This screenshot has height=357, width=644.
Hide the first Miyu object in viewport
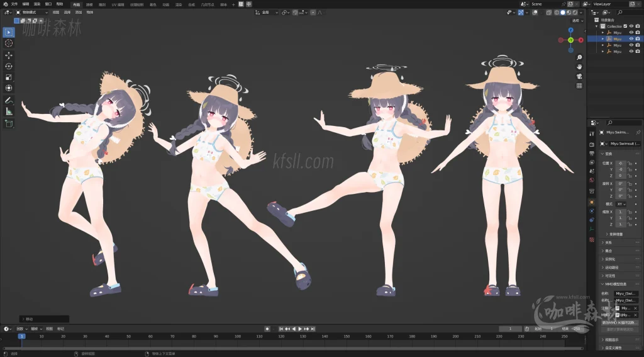coord(631,33)
